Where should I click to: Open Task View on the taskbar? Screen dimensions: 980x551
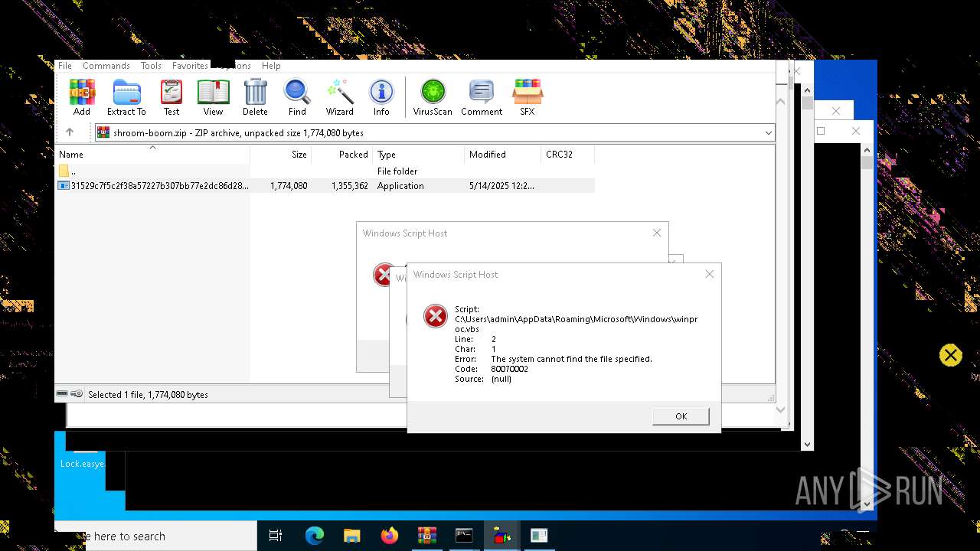pos(276,536)
